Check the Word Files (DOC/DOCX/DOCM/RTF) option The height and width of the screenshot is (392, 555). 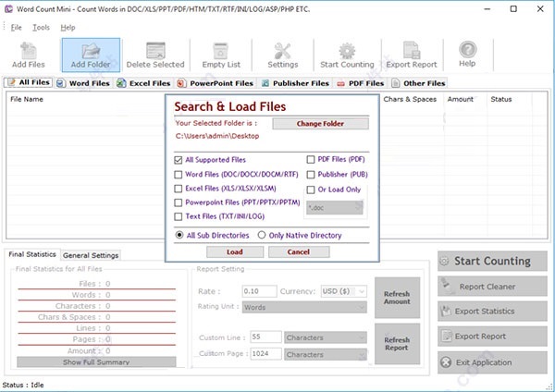point(179,174)
